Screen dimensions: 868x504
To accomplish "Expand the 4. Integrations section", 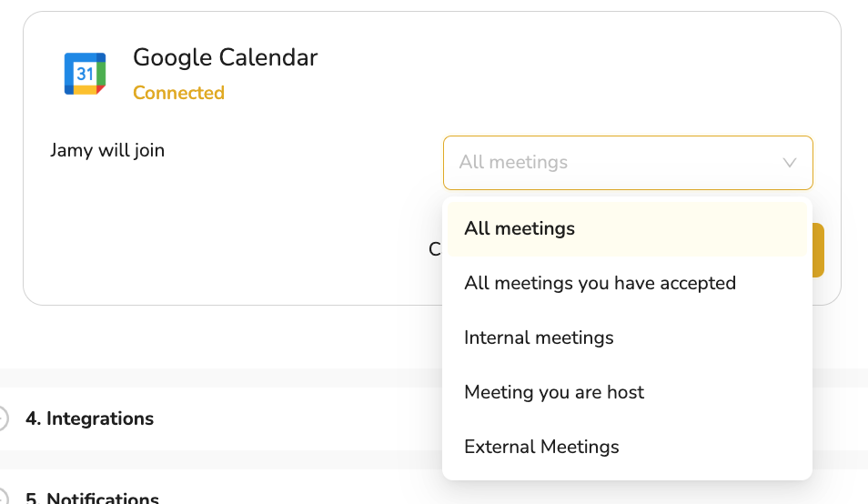I will pos(90,418).
